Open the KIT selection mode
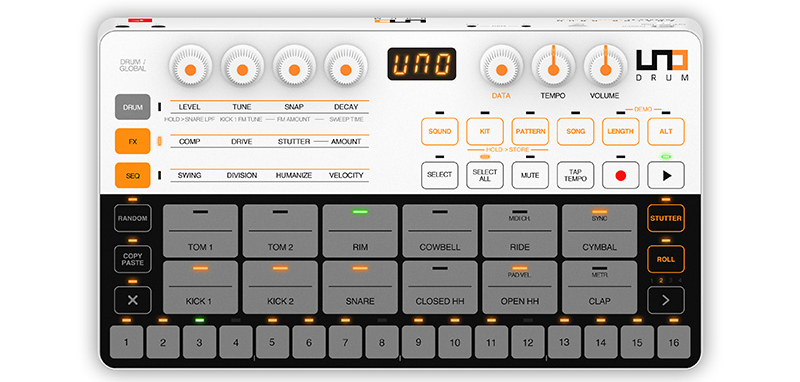 pos(485,132)
